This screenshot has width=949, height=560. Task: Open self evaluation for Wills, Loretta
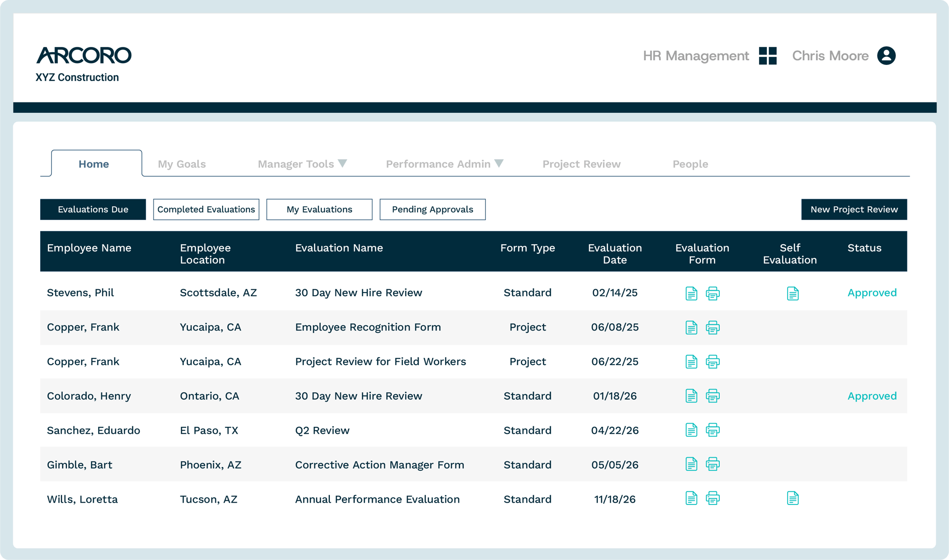tap(792, 498)
